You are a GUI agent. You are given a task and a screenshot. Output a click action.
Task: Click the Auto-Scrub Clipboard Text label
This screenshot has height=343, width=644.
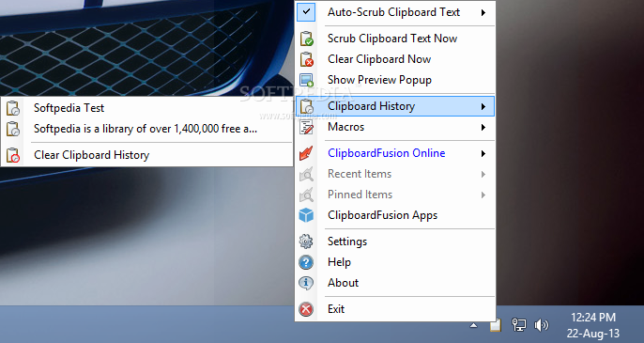pos(394,12)
